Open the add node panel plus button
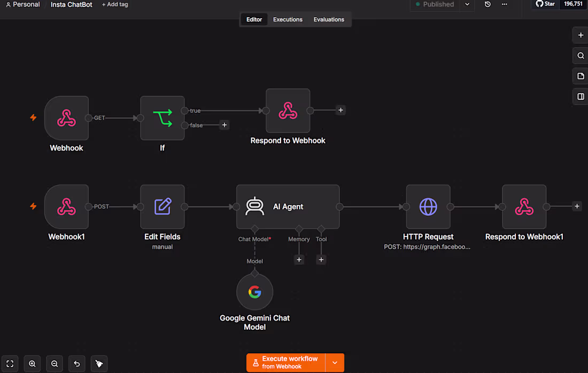 (x=581, y=35)
